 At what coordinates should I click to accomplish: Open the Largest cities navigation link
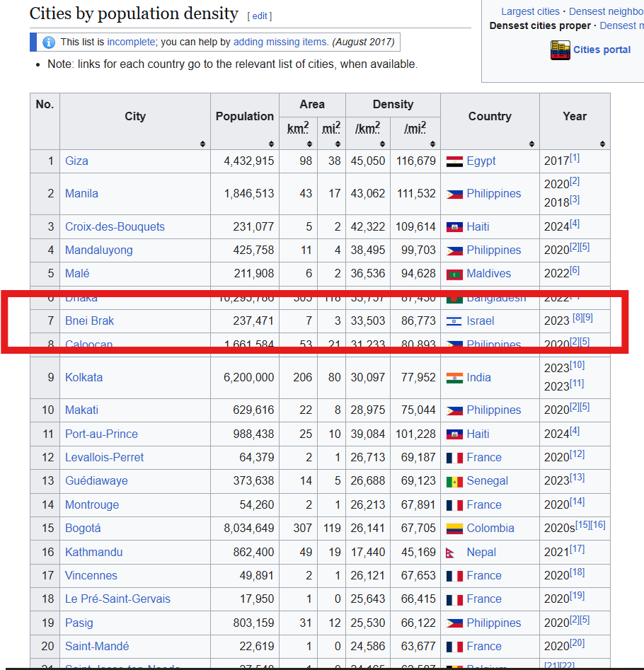pyautogui.click(x=530, y=11)
